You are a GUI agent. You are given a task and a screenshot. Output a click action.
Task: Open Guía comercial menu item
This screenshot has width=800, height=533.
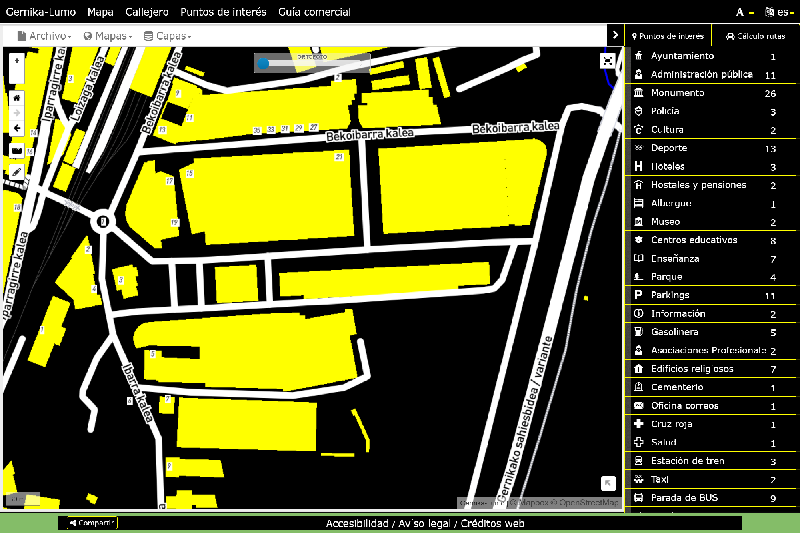click(x=314, y=12)
